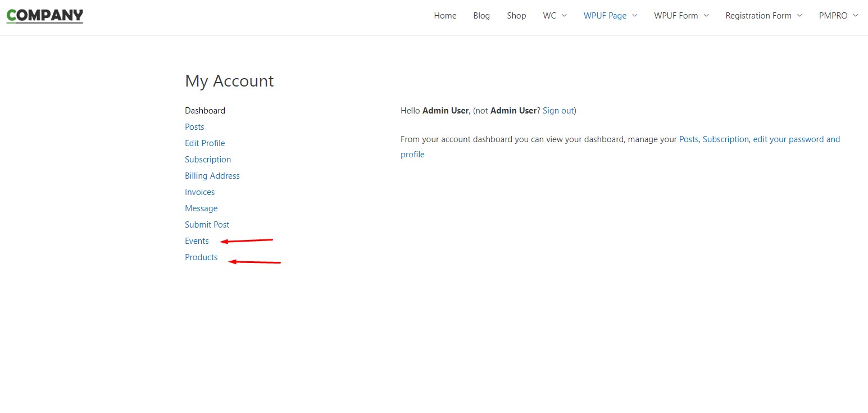Follow the Posts link in dashboard text
Viewport: 868px width, 413px height.
689,139
